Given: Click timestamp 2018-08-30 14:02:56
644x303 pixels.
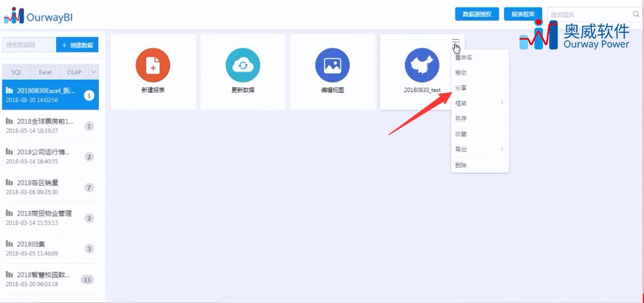Looking at the screenshot, I should pyautogui.click(x=32, y=100).
